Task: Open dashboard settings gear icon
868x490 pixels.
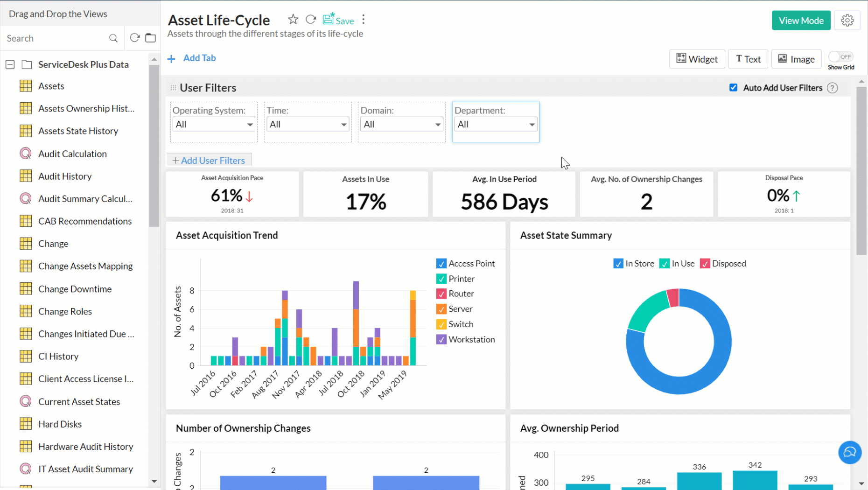Action: [x=847, y=21]
